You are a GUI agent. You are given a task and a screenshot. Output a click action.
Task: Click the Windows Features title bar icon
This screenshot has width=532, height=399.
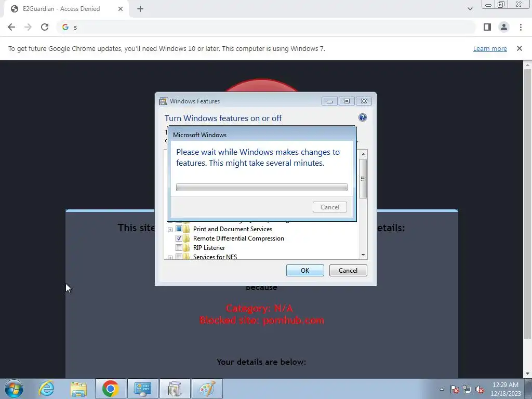pyautogui.click(x=163, y=101)
